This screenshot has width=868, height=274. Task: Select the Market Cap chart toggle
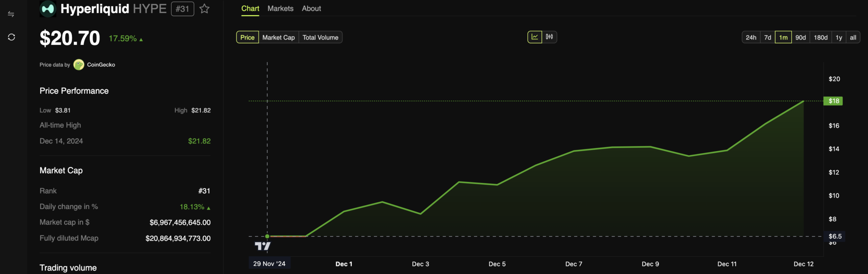(278, 37)
